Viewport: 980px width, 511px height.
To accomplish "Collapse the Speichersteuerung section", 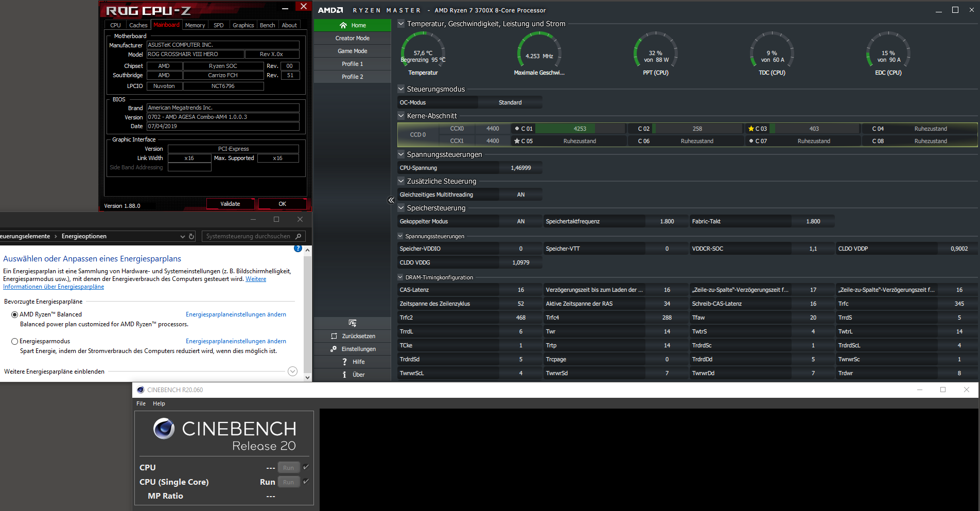I will (x=401, y=208).
